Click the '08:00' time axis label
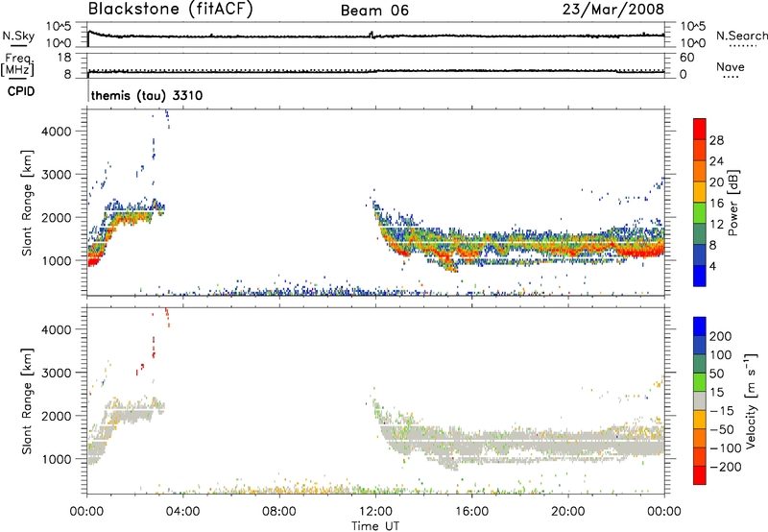This screenshot has width=768, height=532. 279,512
